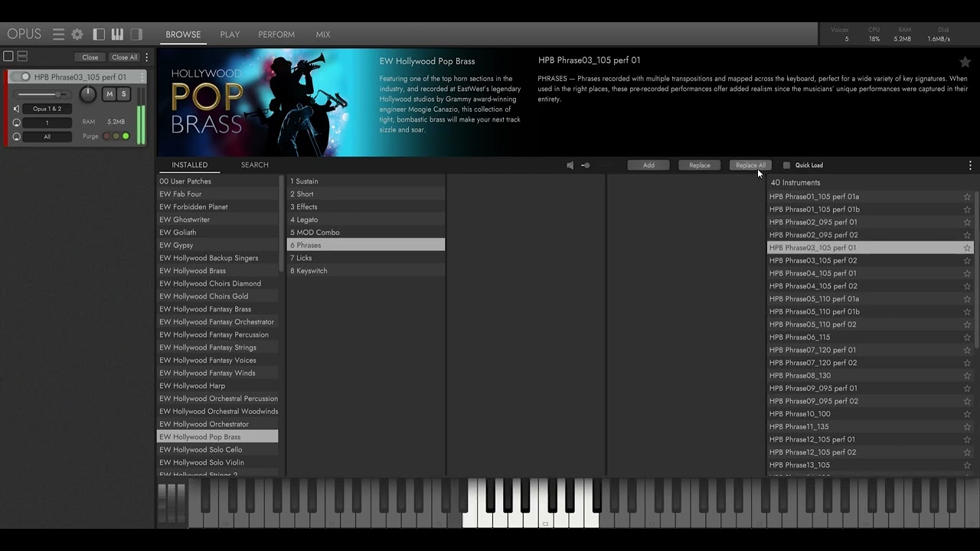
Task: Click the browser preview speaker icon
Action: click(570, 165)
